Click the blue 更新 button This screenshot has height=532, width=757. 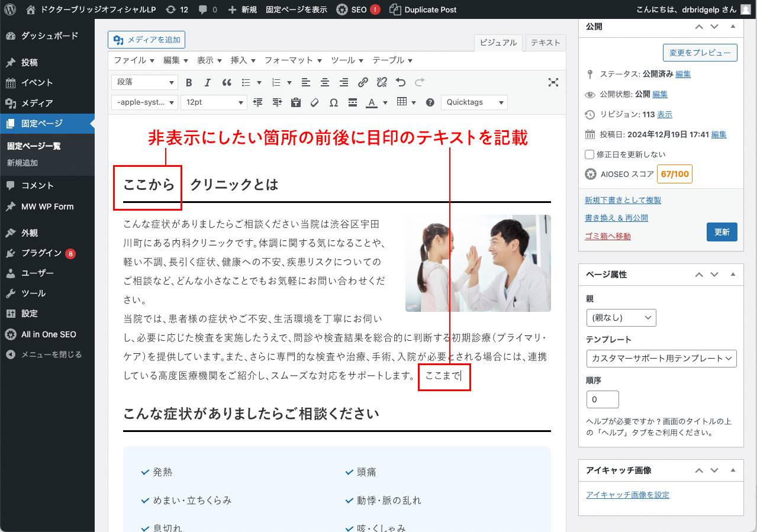pyautogui.click(x=721, y=232)
